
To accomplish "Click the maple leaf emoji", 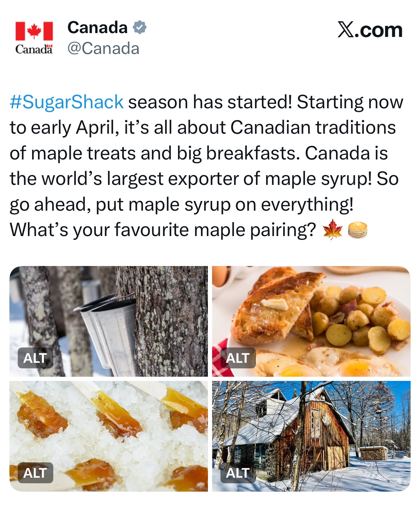I will 333,230.
